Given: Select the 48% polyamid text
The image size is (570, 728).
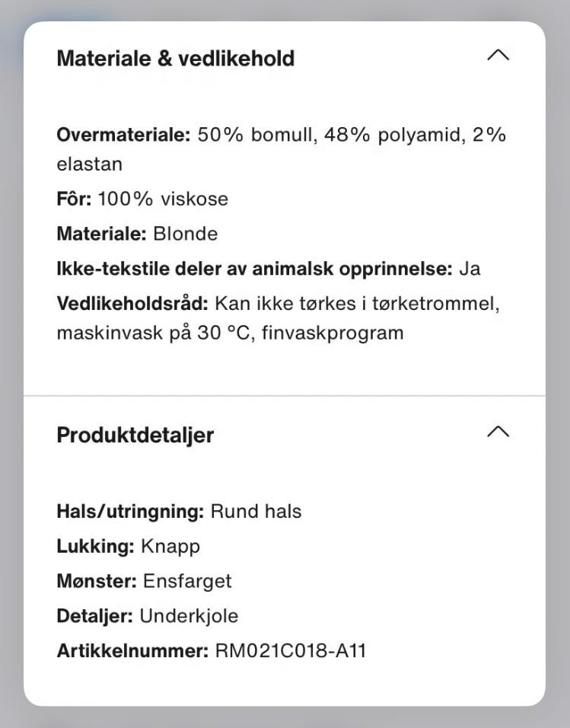Looking at the screenshot, I should [374, 136].
